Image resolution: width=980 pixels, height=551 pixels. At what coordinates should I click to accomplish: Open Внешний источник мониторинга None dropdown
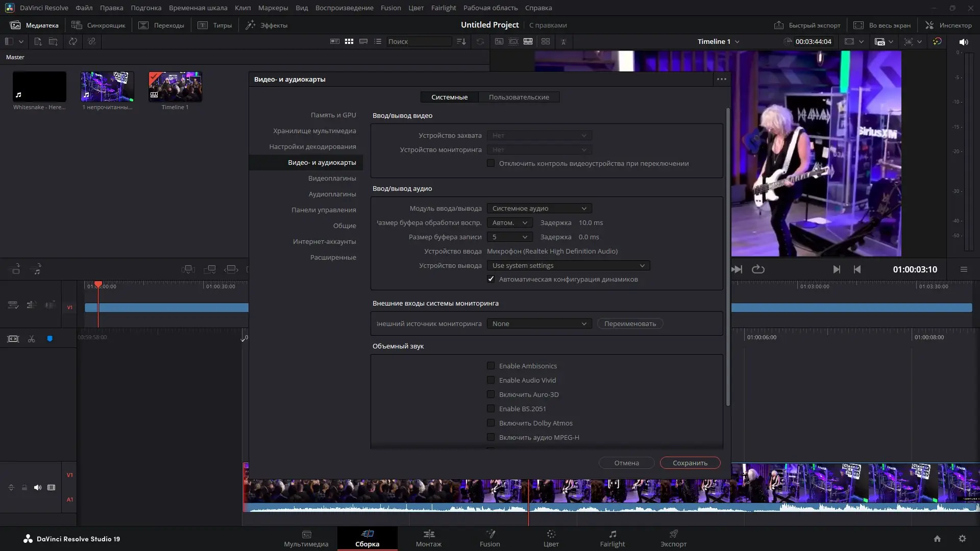pos(539,323)
